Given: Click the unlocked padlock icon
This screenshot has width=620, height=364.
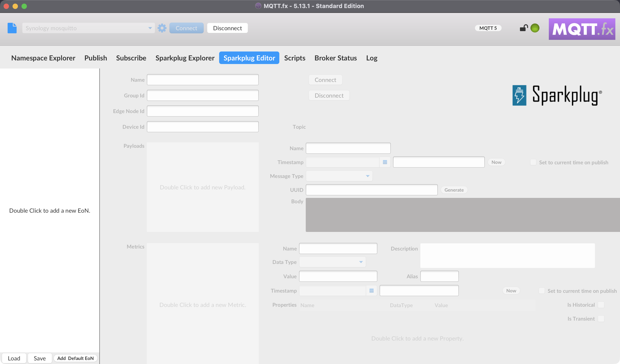Looking at the screenshot, I should tap(524, 28).
